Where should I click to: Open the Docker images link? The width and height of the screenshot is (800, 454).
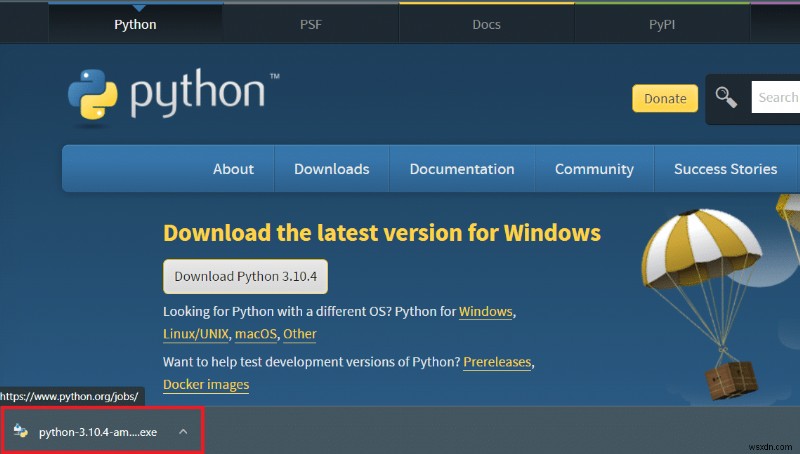(x=206, y=385)
